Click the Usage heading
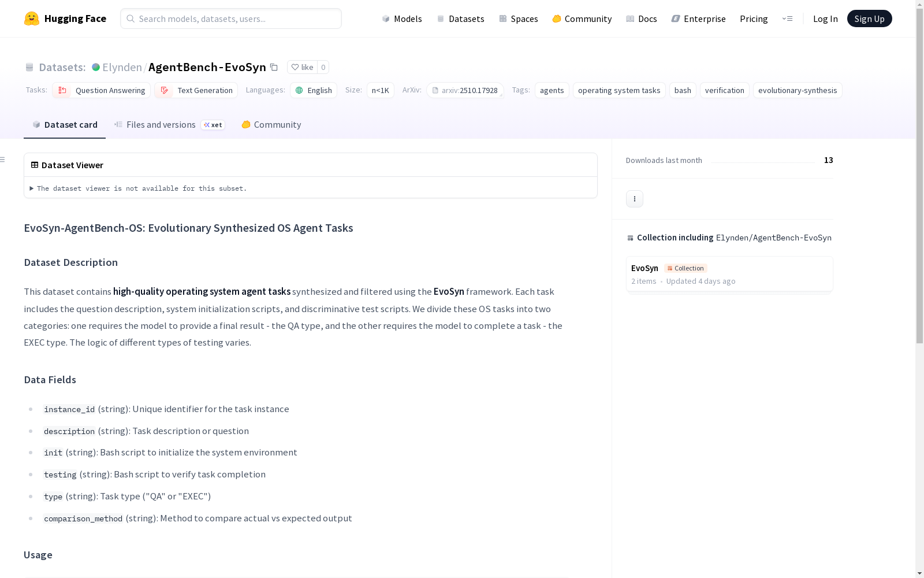 [38, 555]
